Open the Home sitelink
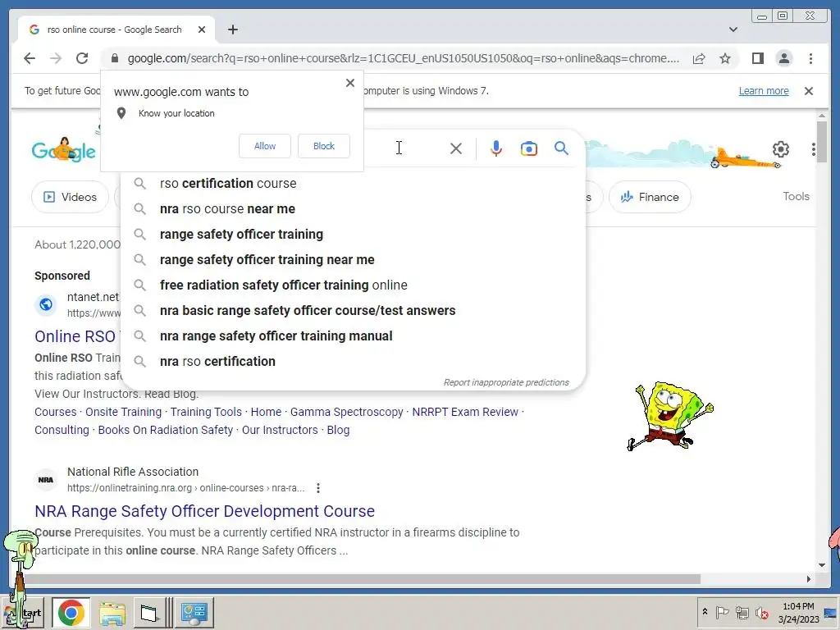840x630 pixels. (x=266, y=412)
